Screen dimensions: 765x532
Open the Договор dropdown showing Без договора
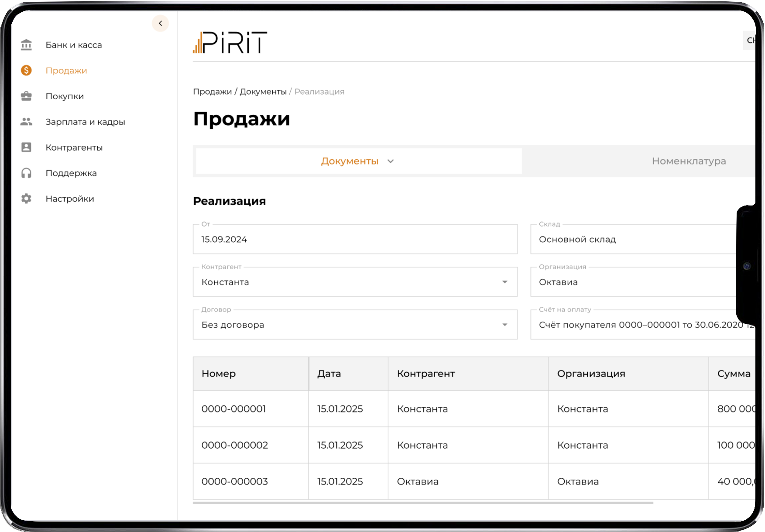click(505, 325)
